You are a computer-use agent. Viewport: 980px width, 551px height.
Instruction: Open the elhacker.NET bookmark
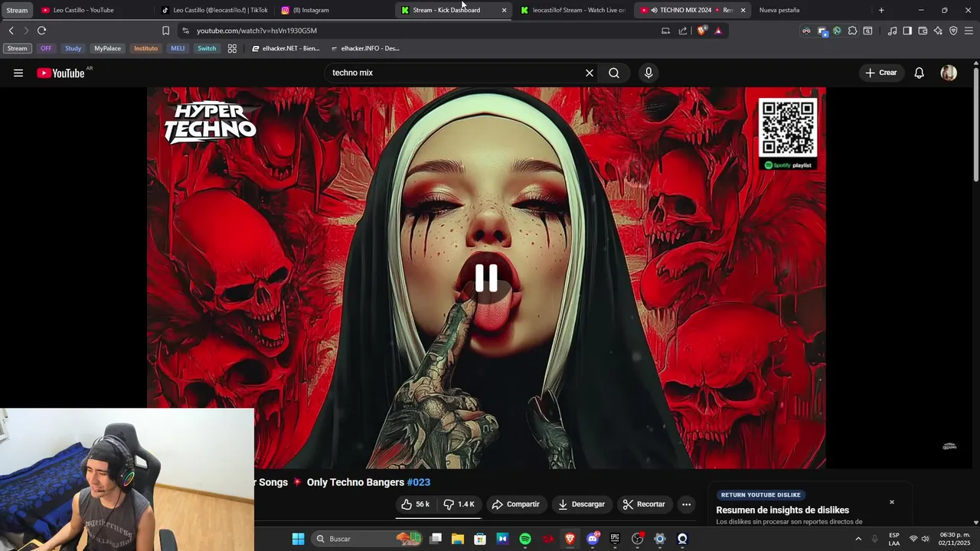point(286,48)
